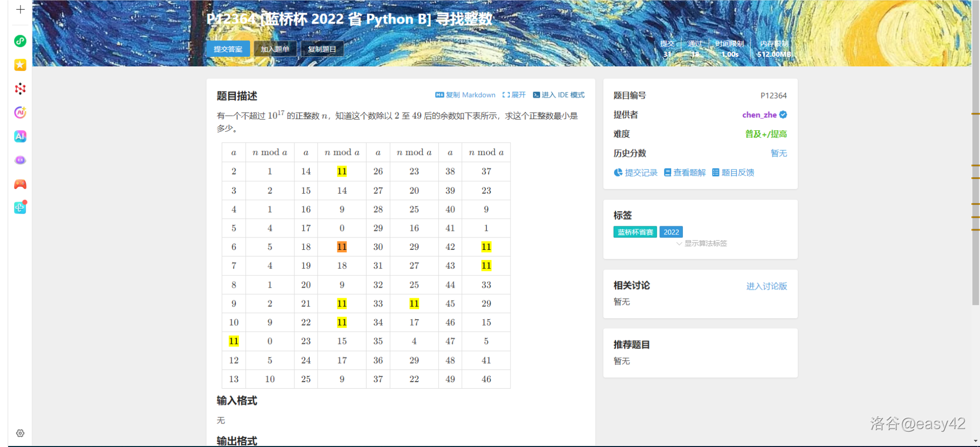Open the blue square AI icon
This screenshot has height=447, width=980.
20,136
